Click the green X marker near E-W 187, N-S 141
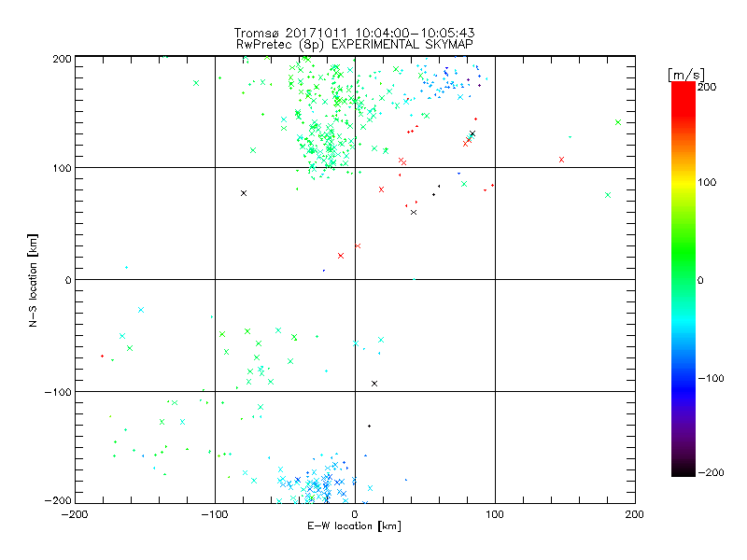Image resolution: width=747 pixels, height=560 pixels. 618,122
